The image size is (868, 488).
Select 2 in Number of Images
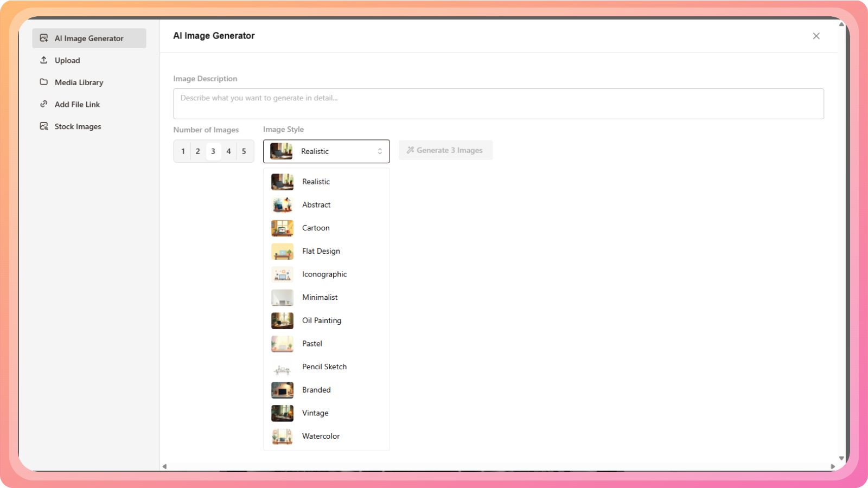198,151
